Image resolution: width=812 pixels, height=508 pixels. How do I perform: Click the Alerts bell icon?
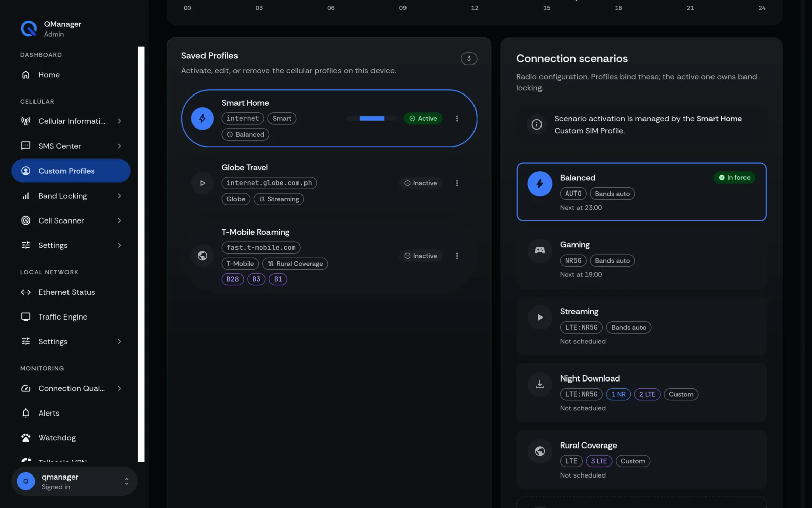pyautogui.click(x=26, y=413)
